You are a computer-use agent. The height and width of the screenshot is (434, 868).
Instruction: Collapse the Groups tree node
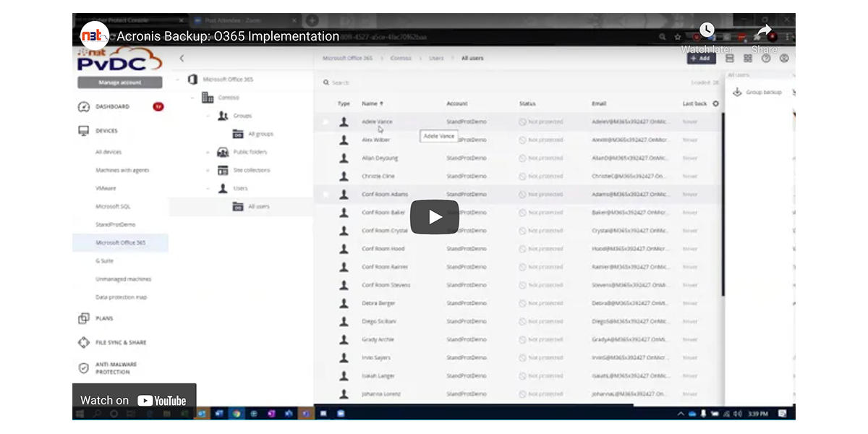tap(208, 116)
